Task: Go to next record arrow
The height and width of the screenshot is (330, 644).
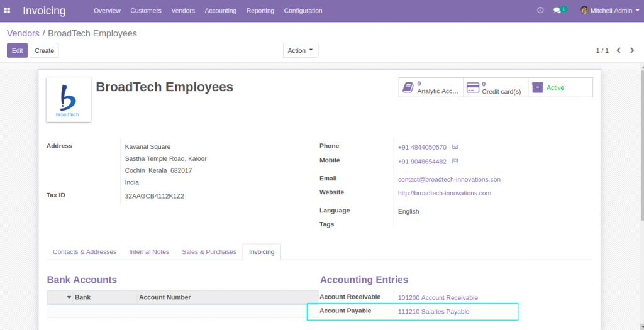Action: tap(633, 50)
